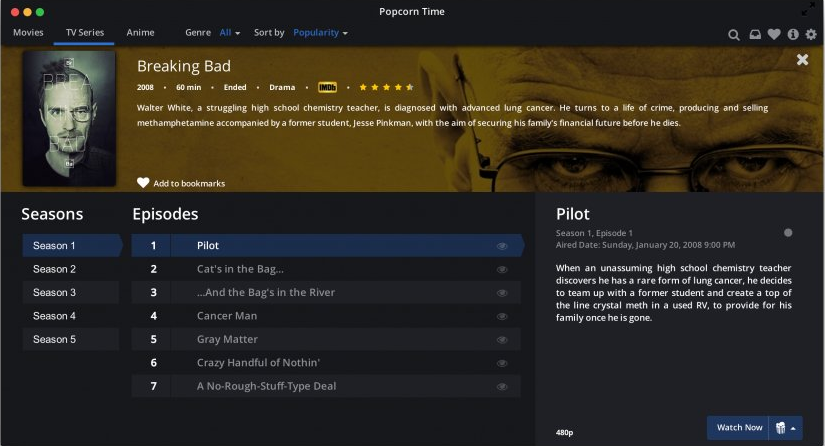Click the Drama genre label

(282, 87)
